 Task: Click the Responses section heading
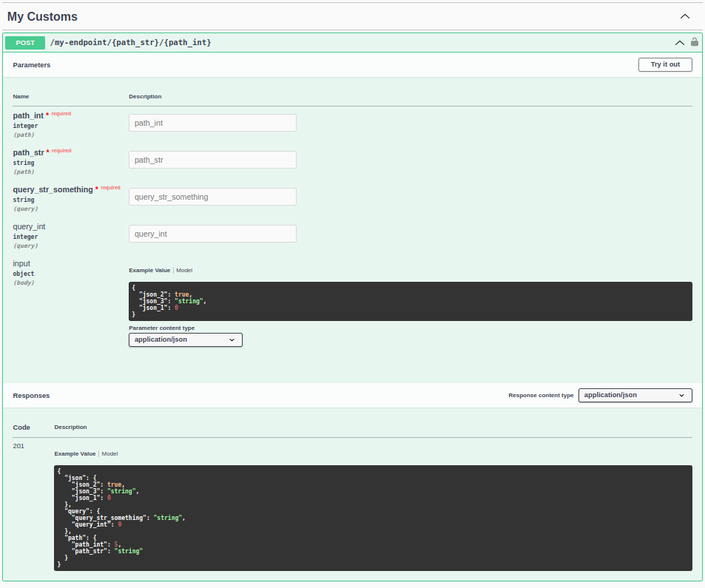point(31,395)
